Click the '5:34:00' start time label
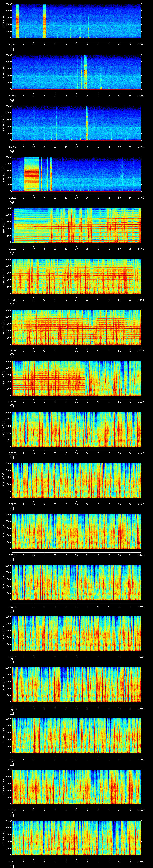This screenshot has height=868, width=153. (x=12, y=657)
